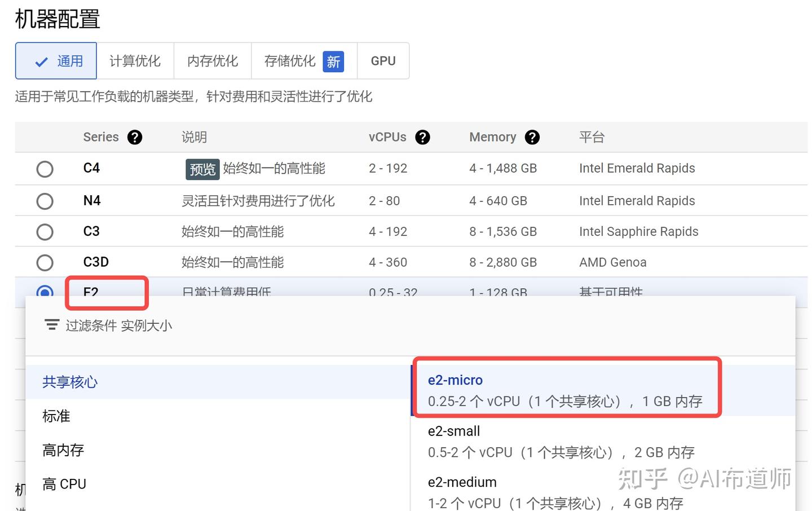Click the 平台 column header

(592, 137)
